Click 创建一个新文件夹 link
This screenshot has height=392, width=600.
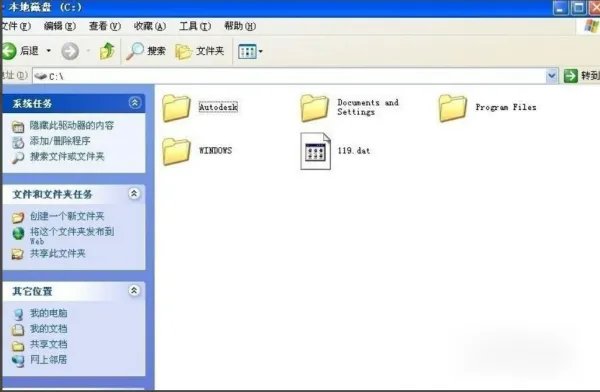(x=67, y=216)
